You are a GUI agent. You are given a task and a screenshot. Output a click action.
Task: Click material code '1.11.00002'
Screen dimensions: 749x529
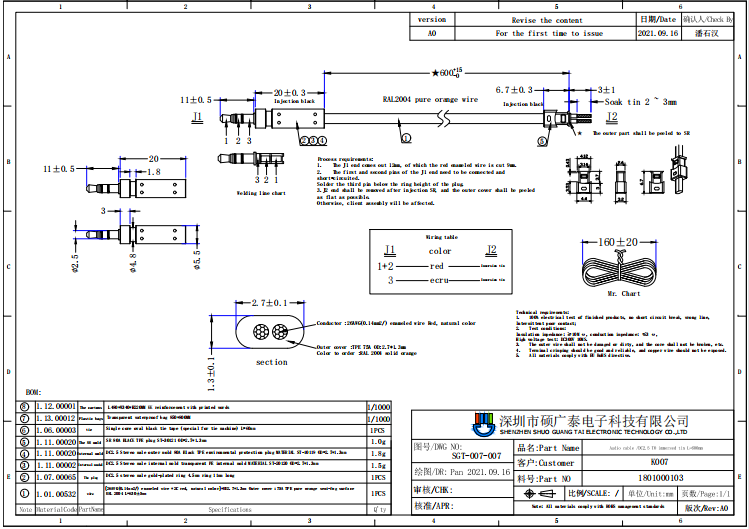(56, 465)
